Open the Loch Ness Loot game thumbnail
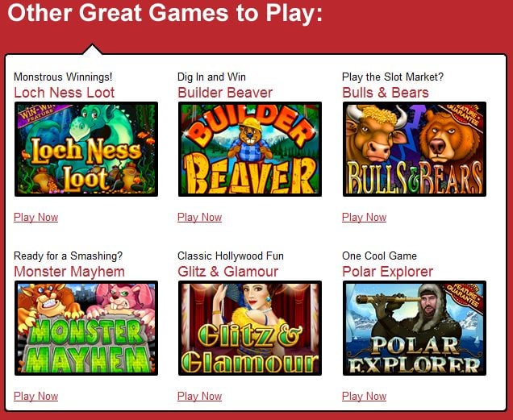This screenshot has width=513, height=420. [86, 149]
